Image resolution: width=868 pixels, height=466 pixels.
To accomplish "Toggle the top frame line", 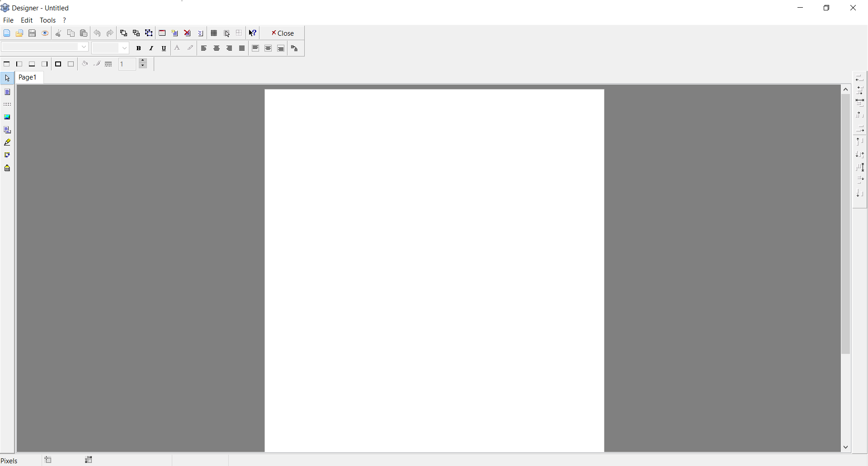I will [x=7, y=64].
